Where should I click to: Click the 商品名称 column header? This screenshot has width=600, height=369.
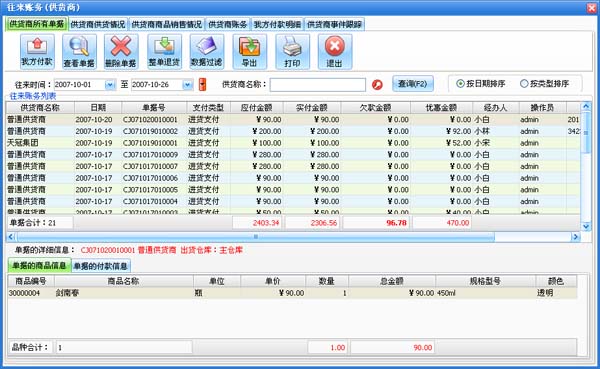pyautogui.click(x=124, y=281)
